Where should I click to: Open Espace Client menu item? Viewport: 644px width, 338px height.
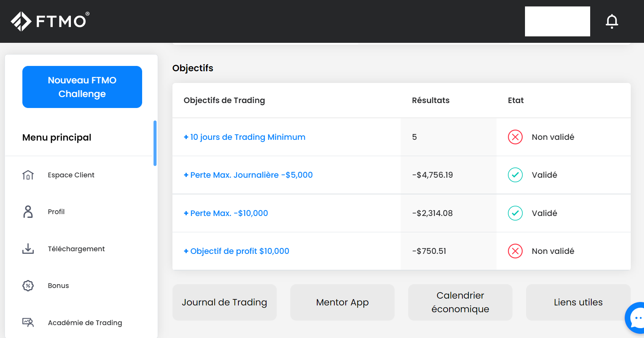tap(71, 175)
